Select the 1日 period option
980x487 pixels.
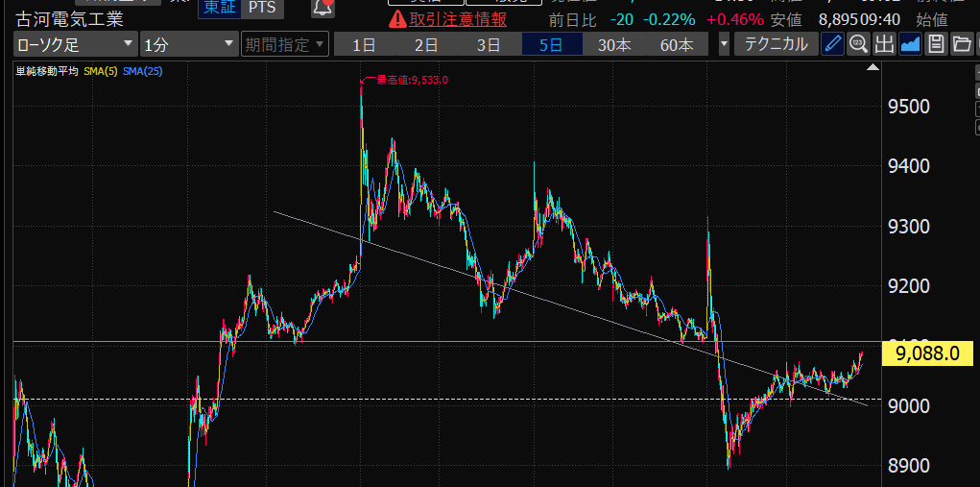point(364,44)
